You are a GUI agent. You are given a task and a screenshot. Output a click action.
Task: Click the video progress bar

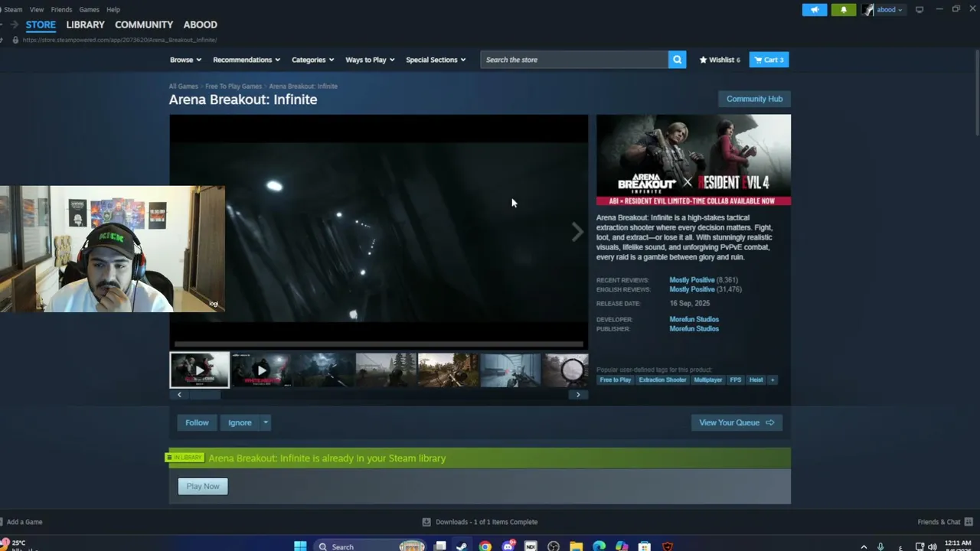click(x=379, y=344)
